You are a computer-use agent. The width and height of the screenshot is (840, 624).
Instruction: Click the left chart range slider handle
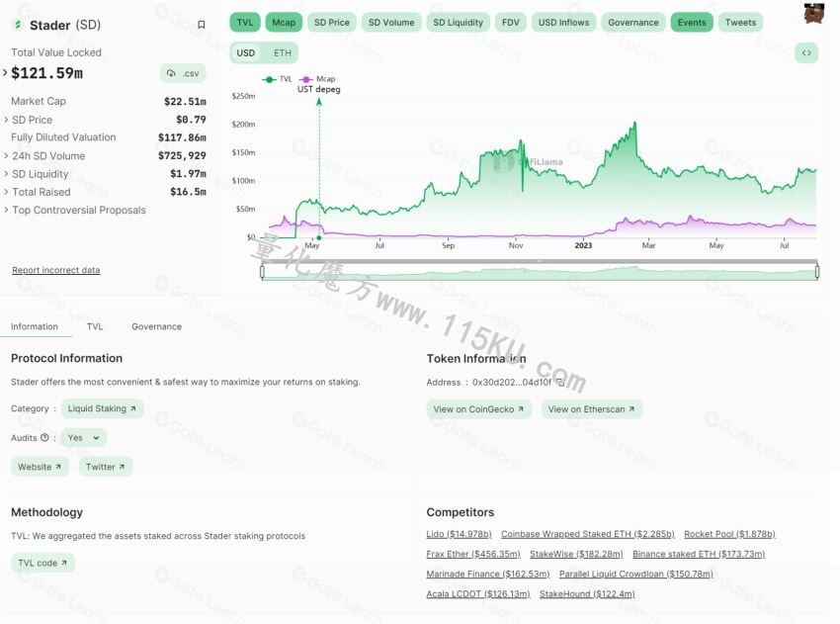[x=262, y=272]
